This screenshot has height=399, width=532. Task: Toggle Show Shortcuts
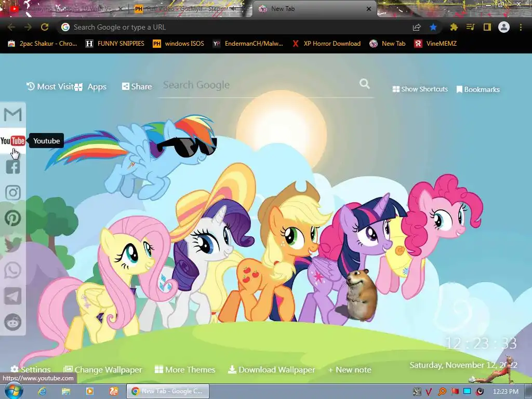420,89
